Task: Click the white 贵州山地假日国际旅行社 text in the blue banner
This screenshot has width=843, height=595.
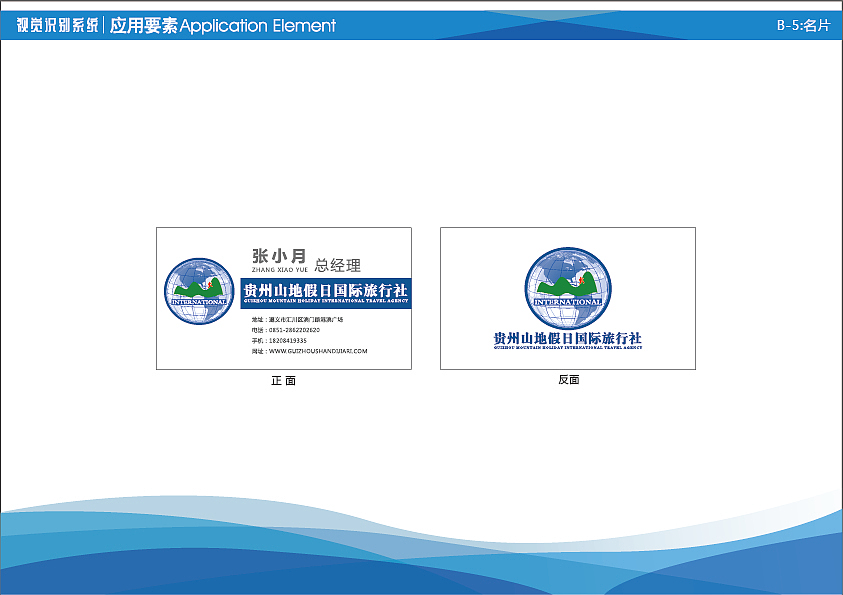Action: [326, 290]
